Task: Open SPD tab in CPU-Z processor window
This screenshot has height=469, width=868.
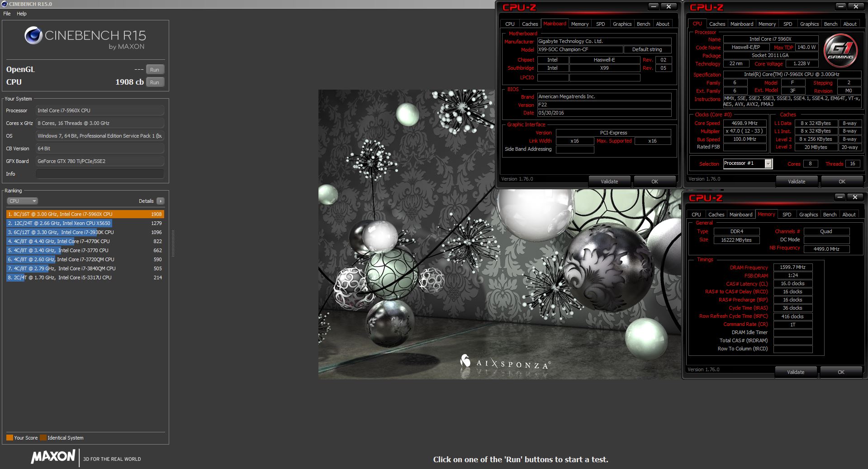Action: pos(787,24)
